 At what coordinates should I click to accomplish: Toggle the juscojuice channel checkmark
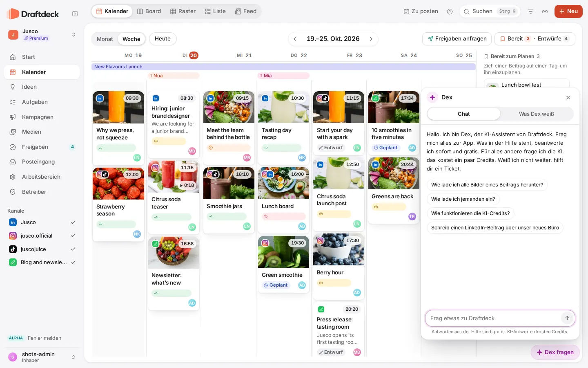73,249
